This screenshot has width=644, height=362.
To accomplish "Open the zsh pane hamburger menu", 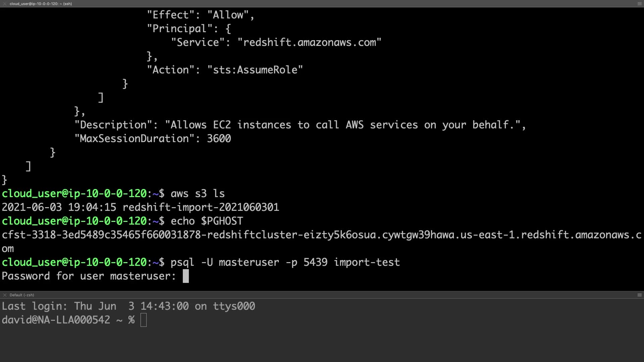I will pyautogui.click(x=639, y=295).
